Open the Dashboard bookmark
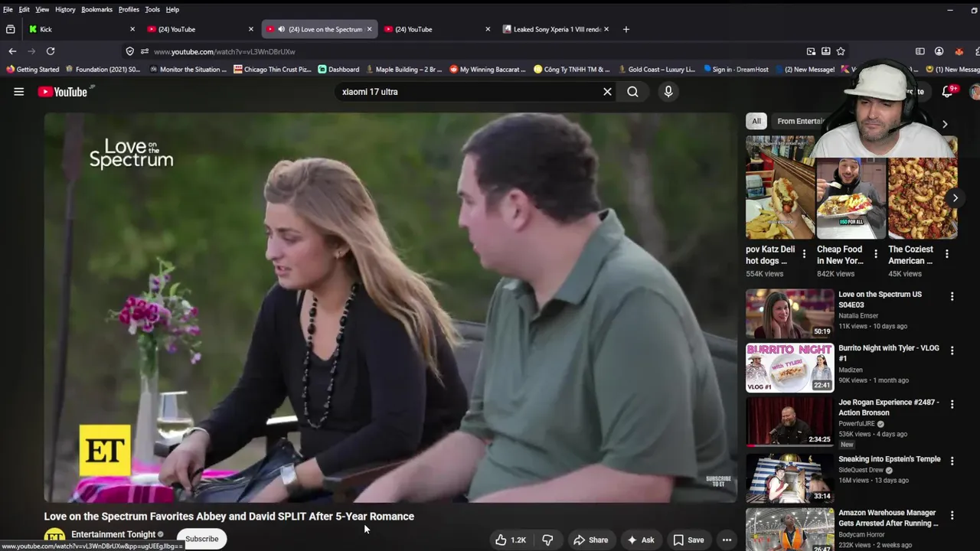 coord(338,69)
